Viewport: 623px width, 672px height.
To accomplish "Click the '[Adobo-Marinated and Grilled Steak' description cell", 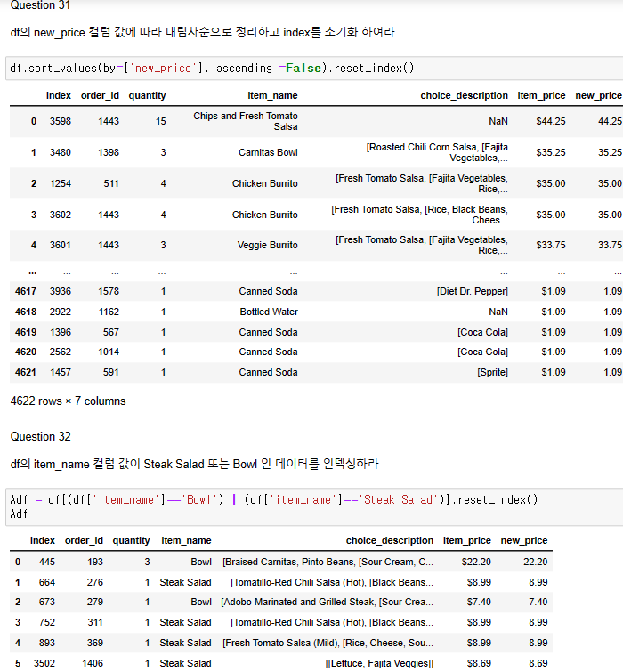I will pyautogui.click(x=327, y=603).
